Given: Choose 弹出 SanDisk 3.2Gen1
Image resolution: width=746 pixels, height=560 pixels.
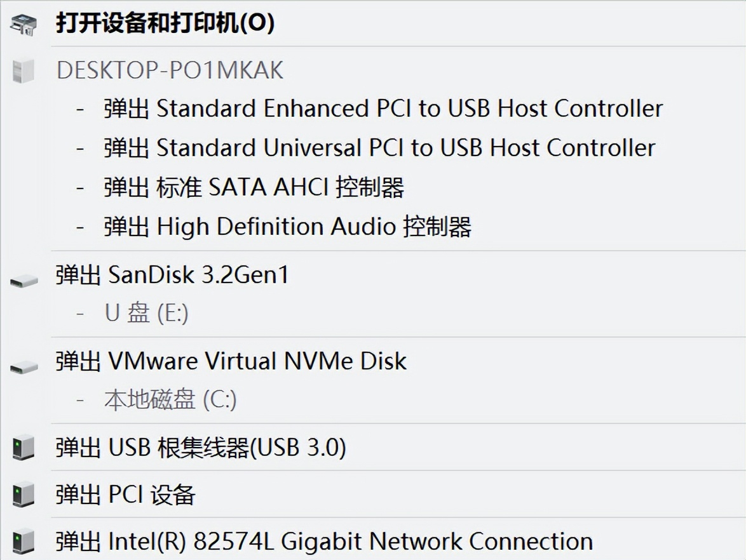Looking at the screenshot, I should pos(172,275).
